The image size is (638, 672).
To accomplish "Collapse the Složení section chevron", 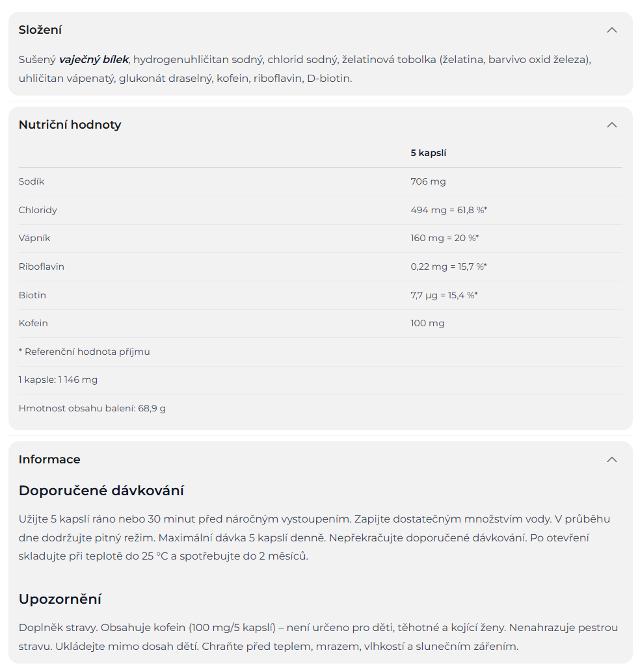I will click(x=611, y=30).
